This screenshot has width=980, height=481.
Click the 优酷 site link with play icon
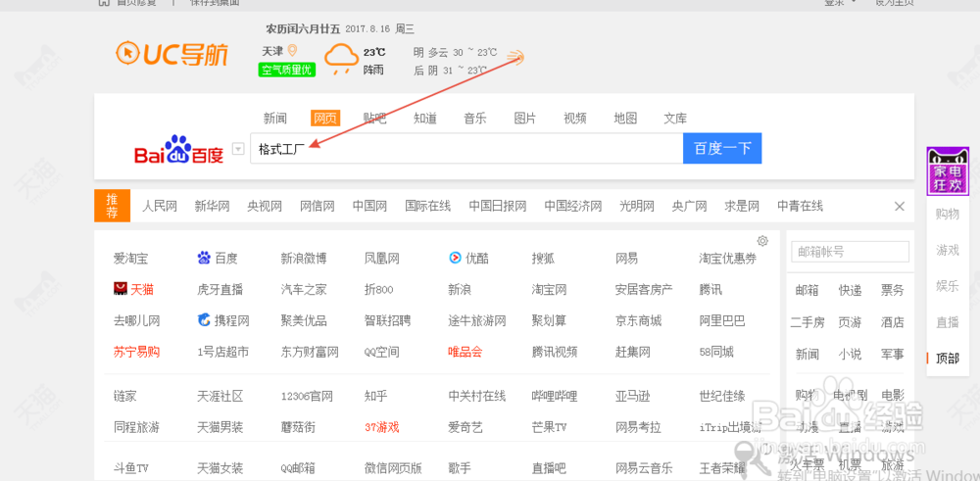tap(468, 258)
